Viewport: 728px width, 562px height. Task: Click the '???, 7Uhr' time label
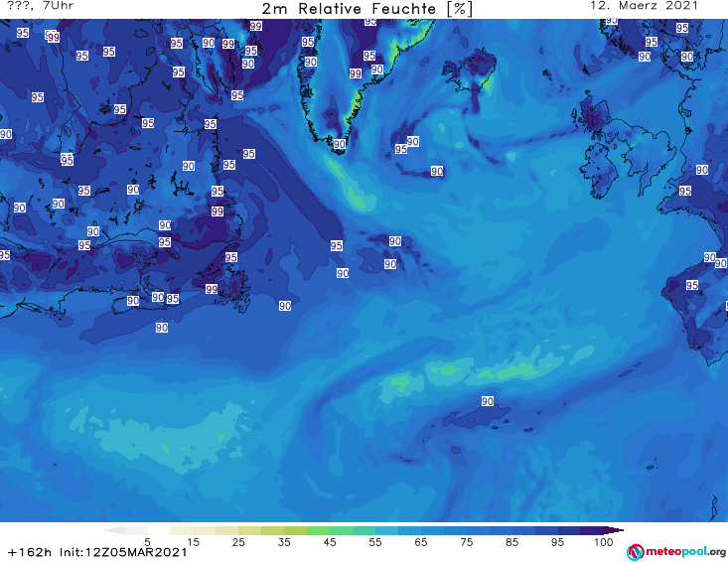[41, 6]
